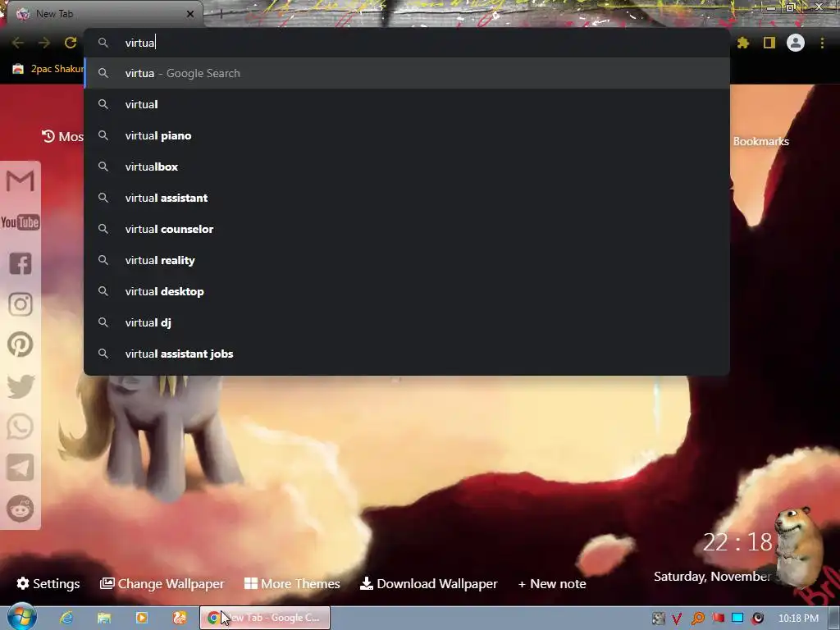Open Twitter from the sidebar
Screen dimensions: 840x630
click(x=21, y=386)
